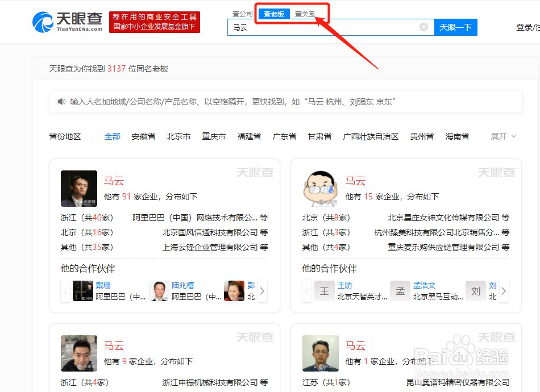Click the speaker icon beside the search tips
540x392 pixels.
[63, 102]
